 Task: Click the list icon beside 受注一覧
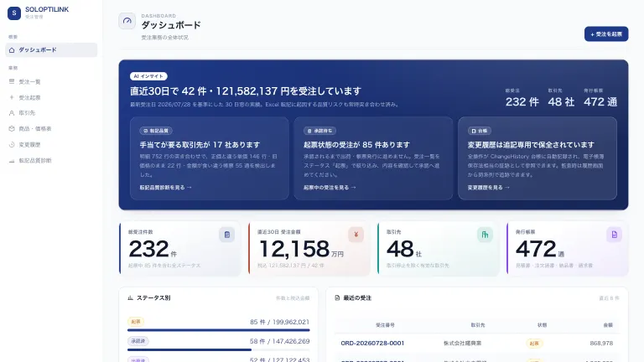coord(12,81)
